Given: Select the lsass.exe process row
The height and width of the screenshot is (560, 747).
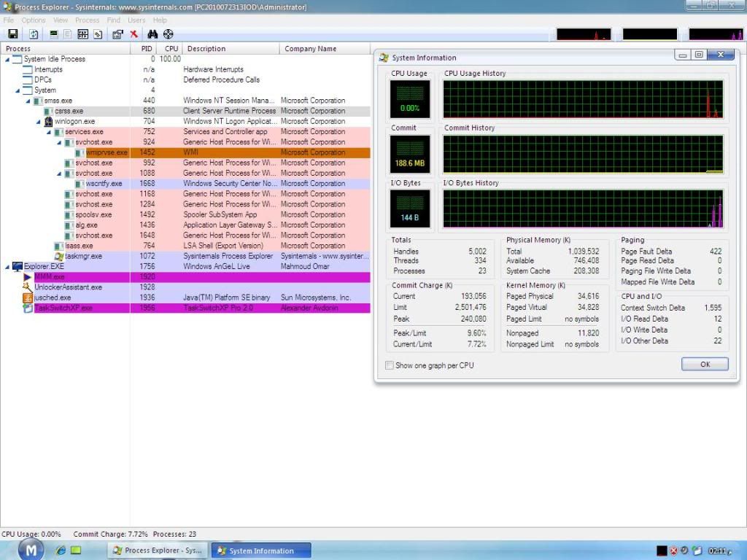Looking at the screenshot, I should coord(185,246).
